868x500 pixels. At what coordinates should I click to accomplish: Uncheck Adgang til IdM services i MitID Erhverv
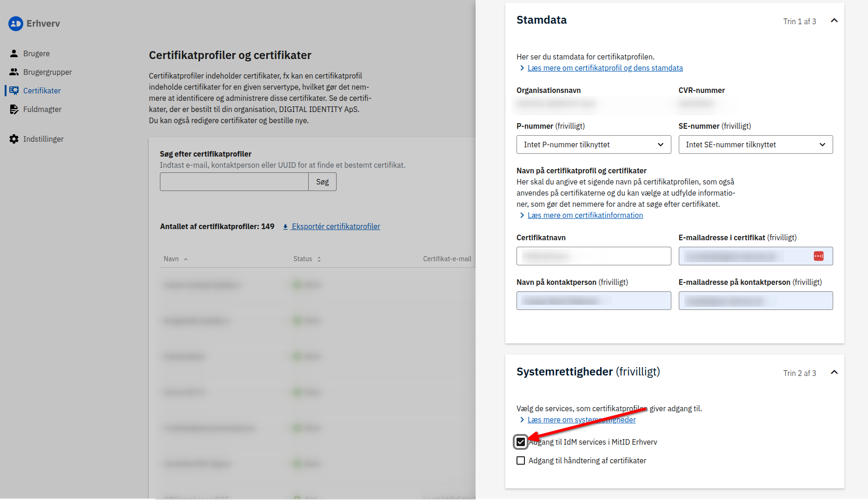coord(521,442)
